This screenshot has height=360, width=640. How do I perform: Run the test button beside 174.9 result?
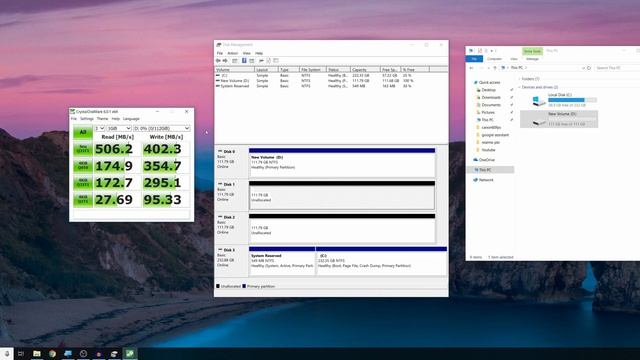tap(83, 166)
